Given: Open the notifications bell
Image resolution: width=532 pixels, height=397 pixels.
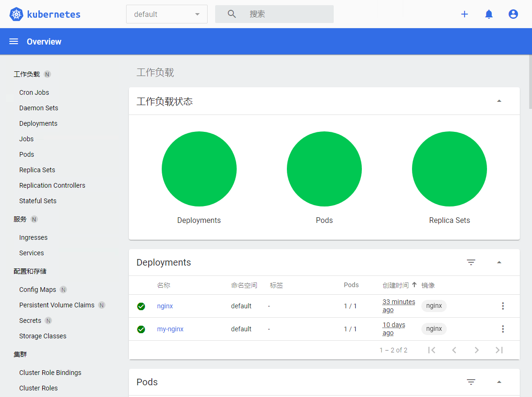Looking at the screenshot, I should click(x=489, y=14).
